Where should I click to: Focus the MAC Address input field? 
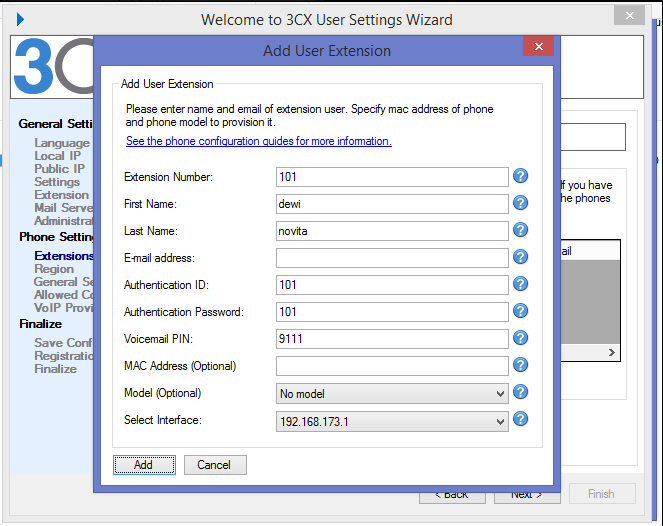click(392, 366)
